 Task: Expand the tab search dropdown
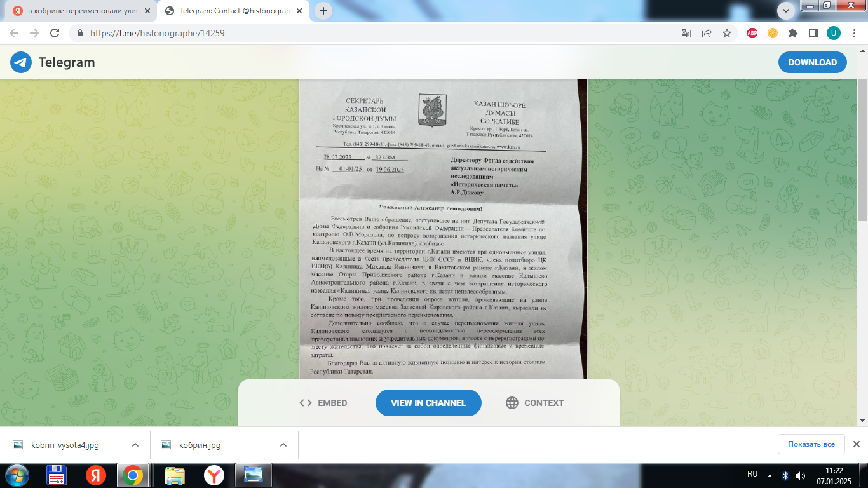[x=786, y=11]
